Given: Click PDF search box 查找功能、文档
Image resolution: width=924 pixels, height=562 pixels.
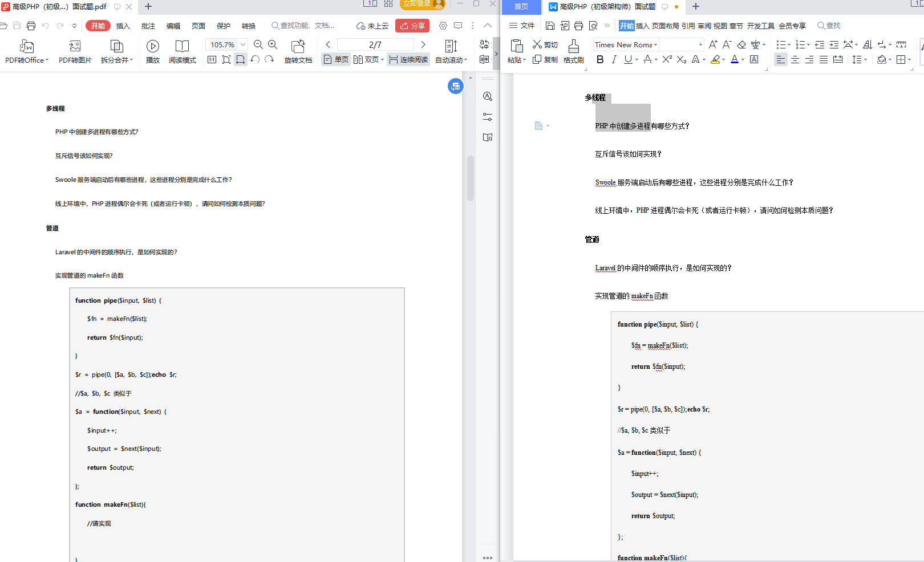Looking at the screenshot, I should 303,26.
